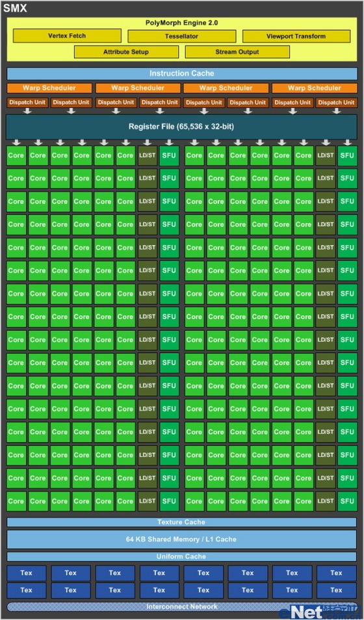This screenshot has height=620, width=364.
Task: Select the first LD/ST unit in top row
Action: 147,155
